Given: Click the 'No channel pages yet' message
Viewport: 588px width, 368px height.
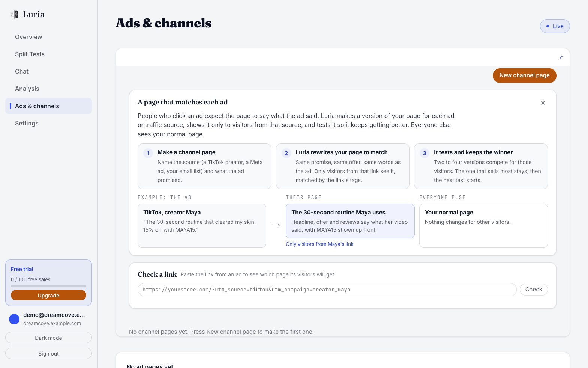Looking at the screenshot, I should [x=221, y=332].
